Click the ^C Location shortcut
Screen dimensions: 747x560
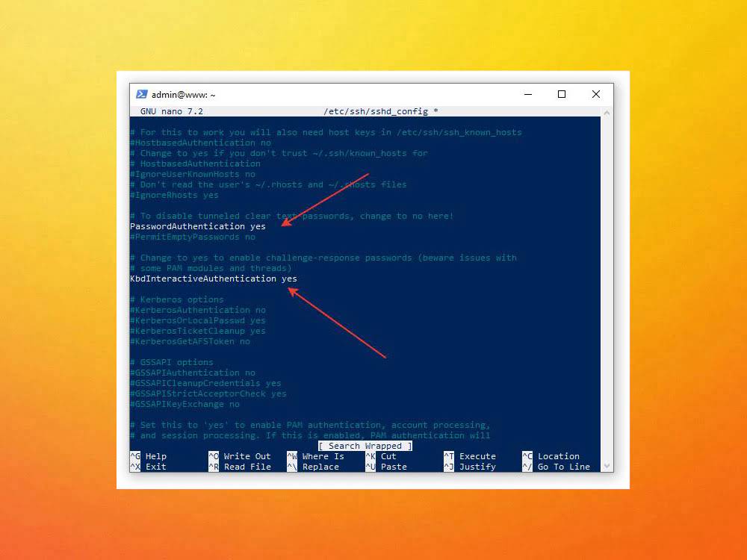tap(551, 456)
